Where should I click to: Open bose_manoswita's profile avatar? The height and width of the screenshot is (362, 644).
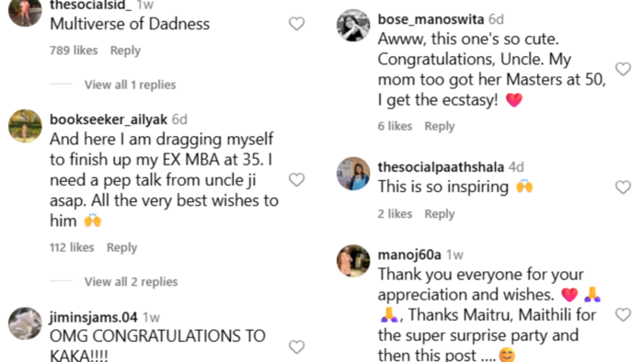tap(353, 26)
